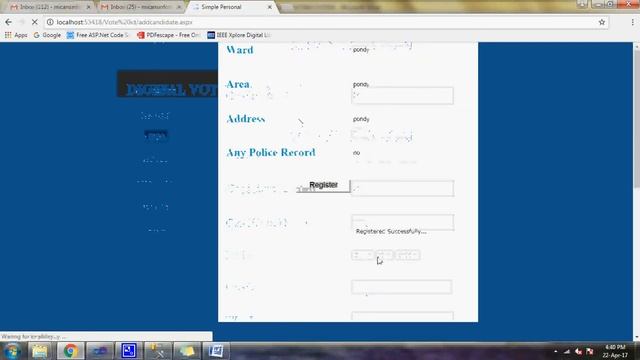Open File Explorer from the taskbar
The width and height of the screenshot is (640, 360).
pos(40,351)
